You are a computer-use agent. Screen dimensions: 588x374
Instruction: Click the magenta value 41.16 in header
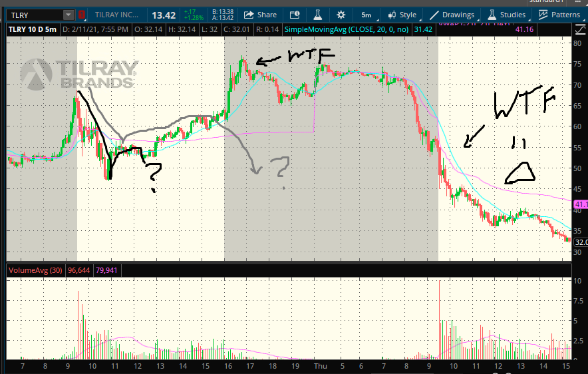(x=524, y=29)
